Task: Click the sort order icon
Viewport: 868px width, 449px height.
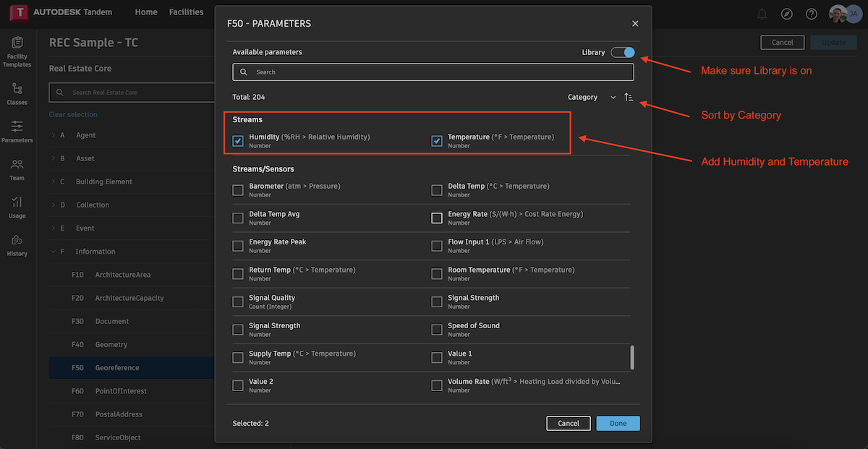Action: coord(629,97)
